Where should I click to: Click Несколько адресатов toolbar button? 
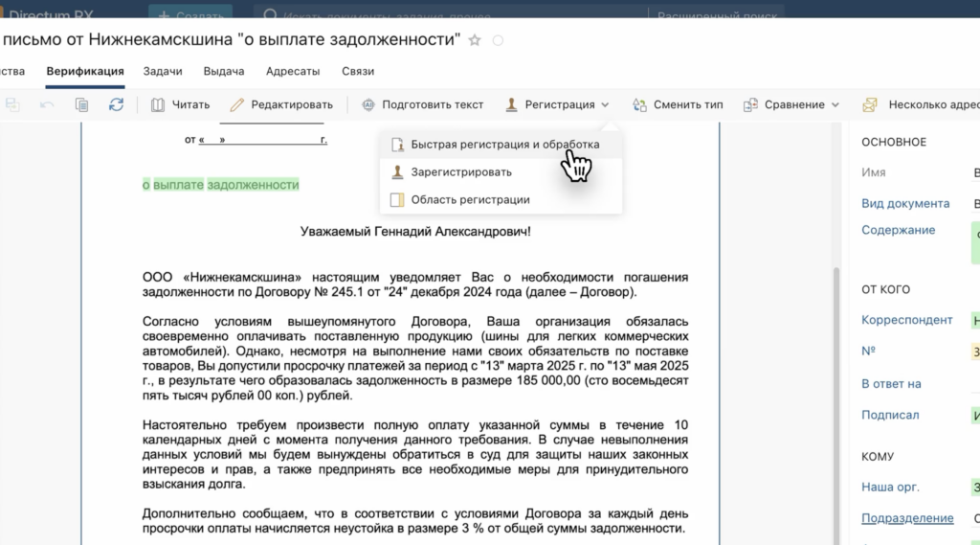922,104
